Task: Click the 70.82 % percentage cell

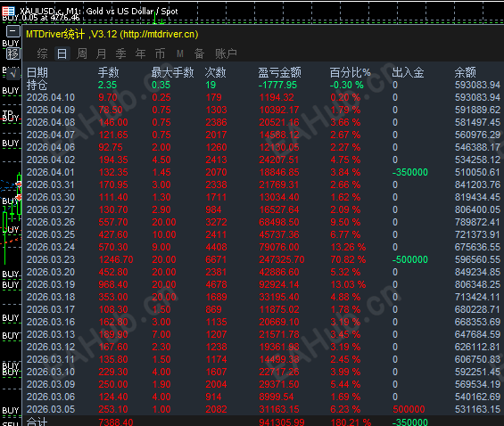Action: pyautogui.click(x=348, y=259)
